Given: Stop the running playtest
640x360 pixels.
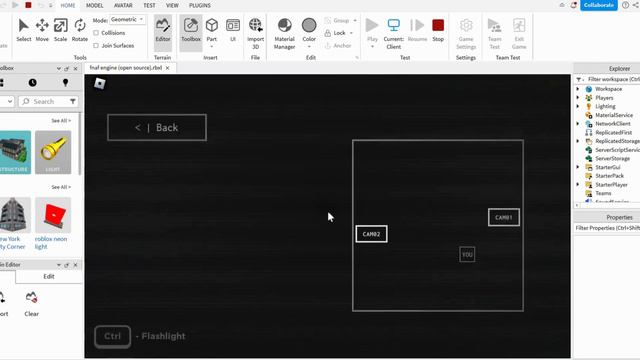Looking at the screenshot, I should click(438, 30).
